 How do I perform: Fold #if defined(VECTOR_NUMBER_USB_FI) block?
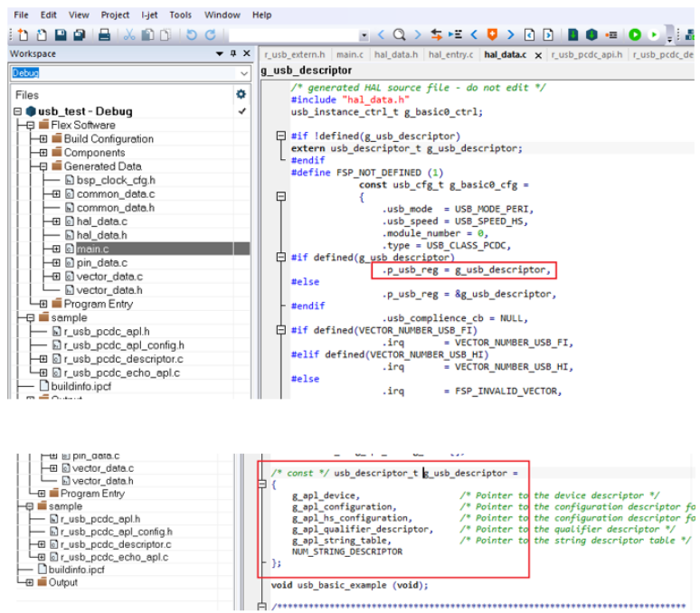(280, 330)
